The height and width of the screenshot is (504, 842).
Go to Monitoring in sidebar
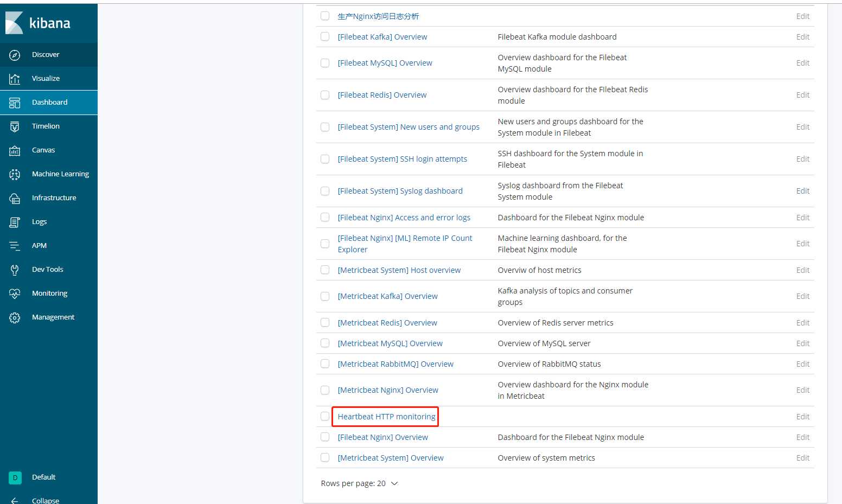[49, 294]
